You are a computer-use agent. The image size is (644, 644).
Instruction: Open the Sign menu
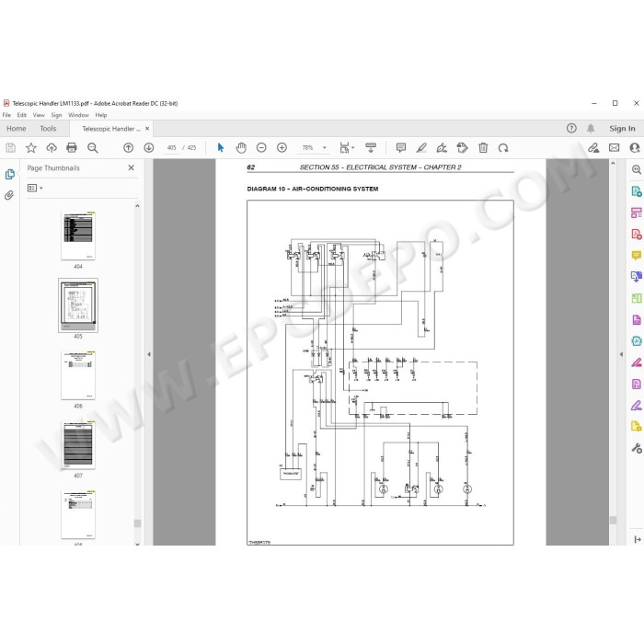coord(56,115)
